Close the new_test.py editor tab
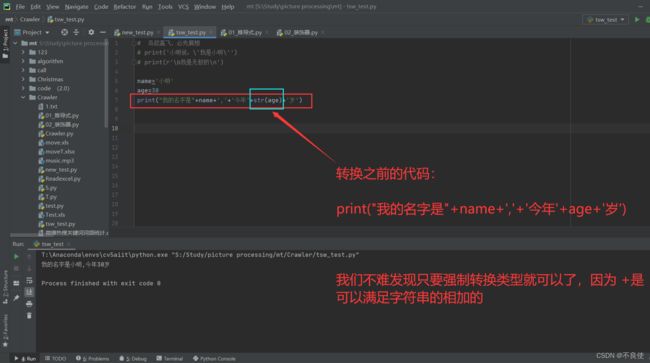650x363 pixels. coord(158,32)
